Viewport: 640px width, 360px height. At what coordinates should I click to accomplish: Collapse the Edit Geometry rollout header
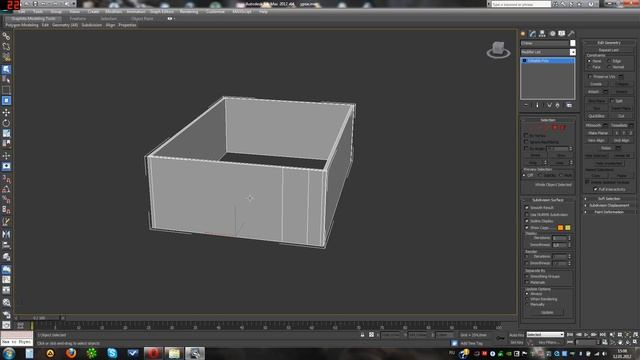pyautogui.click(x=609, y=42)
